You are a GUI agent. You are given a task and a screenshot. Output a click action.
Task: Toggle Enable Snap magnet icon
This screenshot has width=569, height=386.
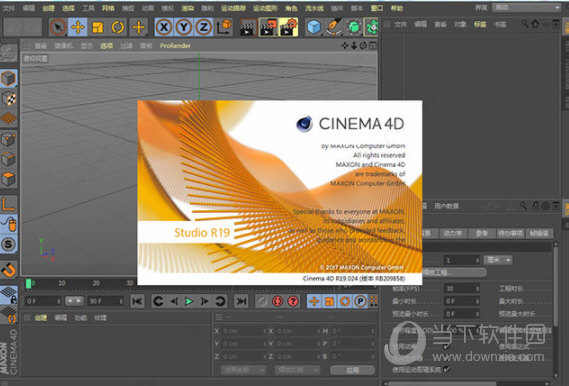[9, 270]
